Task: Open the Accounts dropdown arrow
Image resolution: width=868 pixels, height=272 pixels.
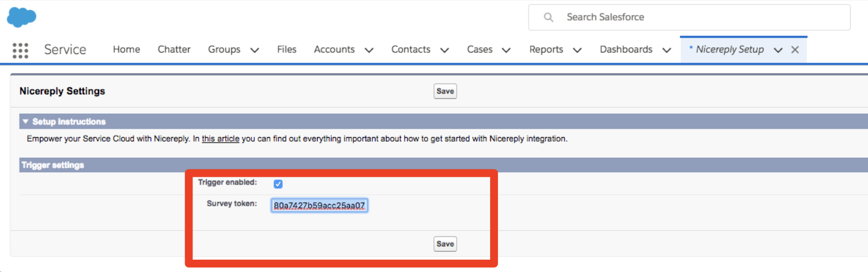Action: click(369, 50)
